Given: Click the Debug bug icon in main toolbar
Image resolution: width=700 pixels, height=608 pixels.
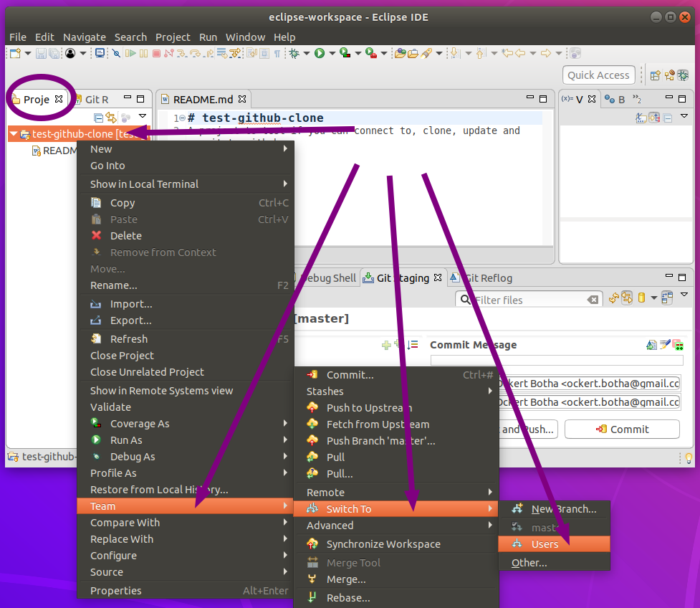Looking at the screenshot, I should point(294,54).
